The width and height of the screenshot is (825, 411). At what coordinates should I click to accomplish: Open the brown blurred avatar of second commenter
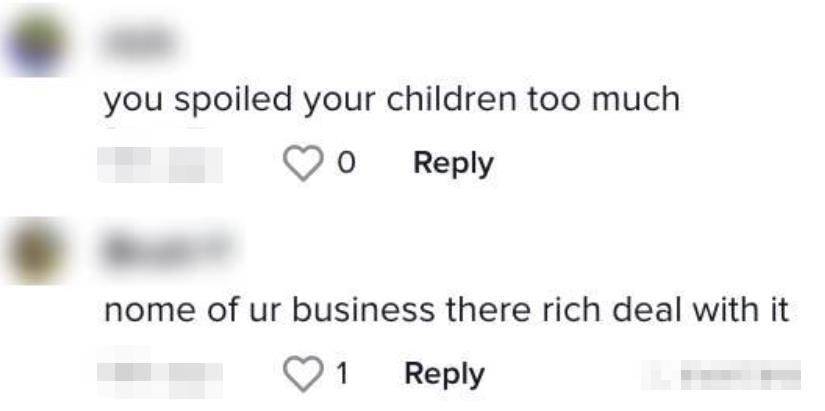click(35, 251)
